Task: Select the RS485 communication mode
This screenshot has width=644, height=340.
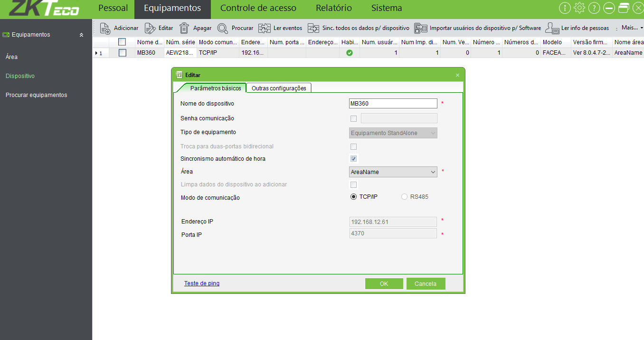Action: tap(405, 197)
